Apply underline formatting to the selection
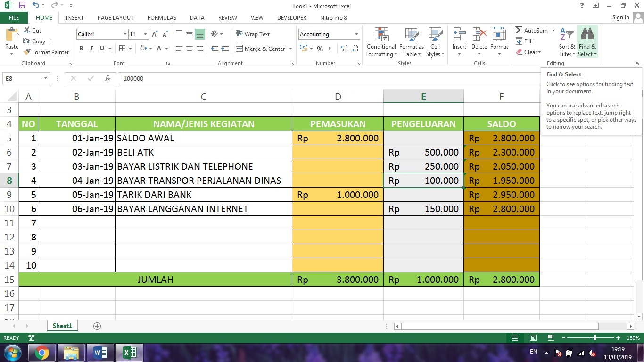The image size is (644, 362). [x=101, y=49]
